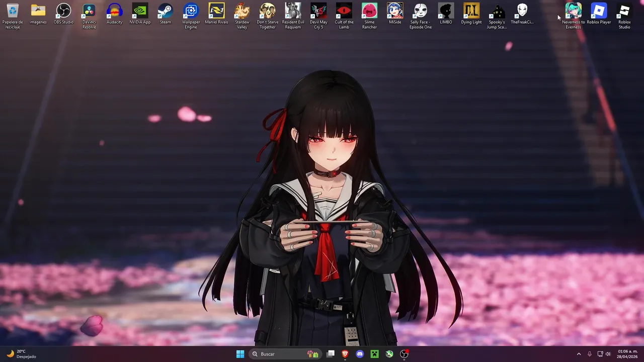
Task: Open the volume control in system tray
Action: (608, 354)
